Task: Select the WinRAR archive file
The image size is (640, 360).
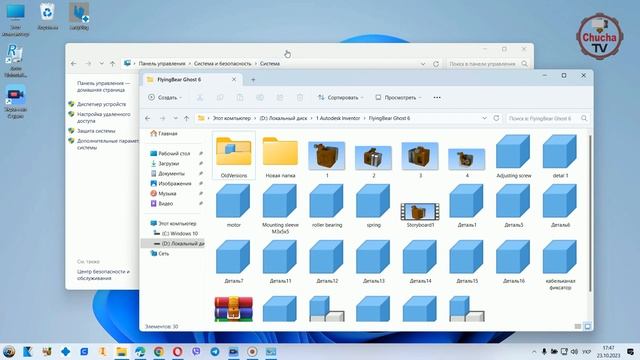Action: pyautogui.click(x=233, y=309)
